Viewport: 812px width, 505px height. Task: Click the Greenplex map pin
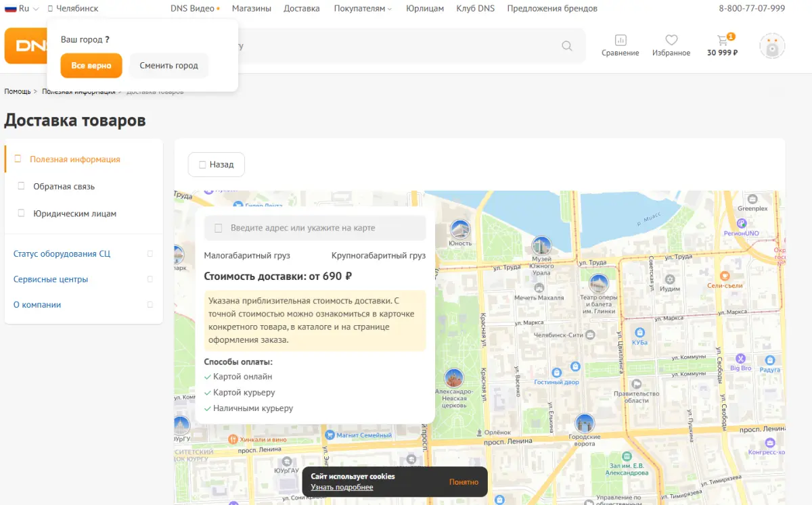(x=752, y=199)
